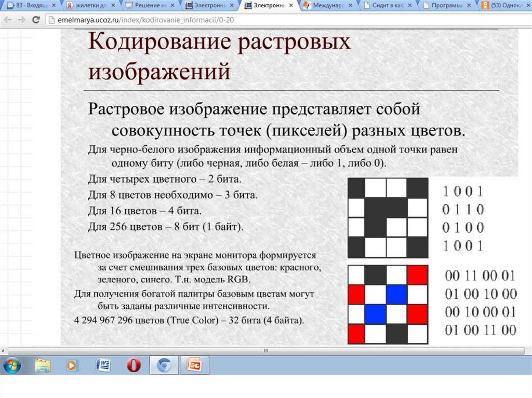Click the code row '00 11 00 01'
Viewport: 532px width, 398px height.
[480, 276]
